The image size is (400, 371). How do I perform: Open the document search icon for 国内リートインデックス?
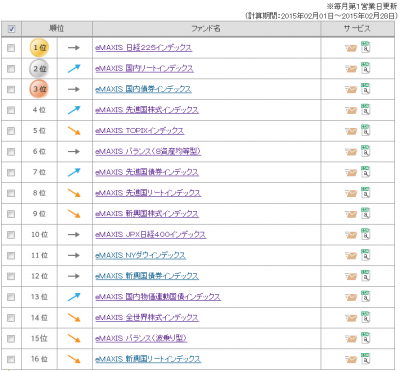[x=366, y=68]
